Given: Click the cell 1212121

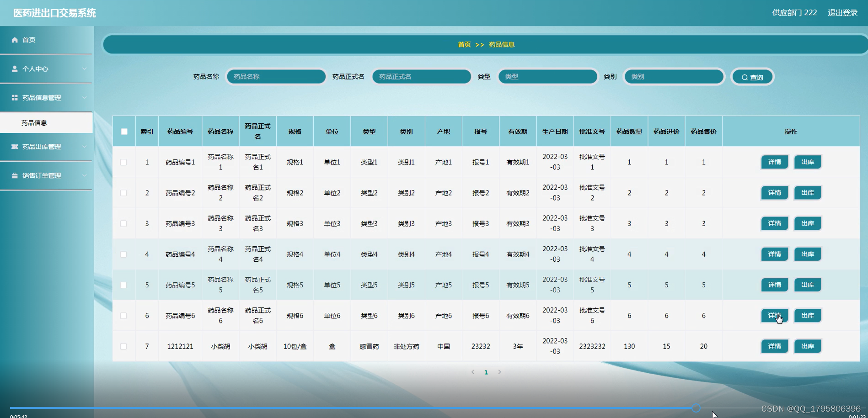Looking at the screenshot, I should [180, 346].
